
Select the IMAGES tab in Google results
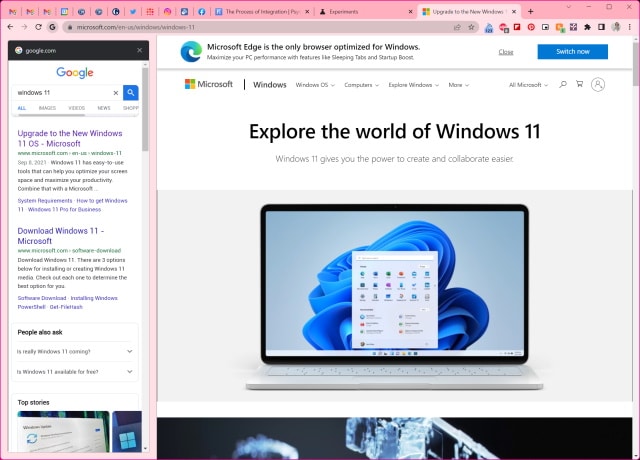click(x=47, y=107)
